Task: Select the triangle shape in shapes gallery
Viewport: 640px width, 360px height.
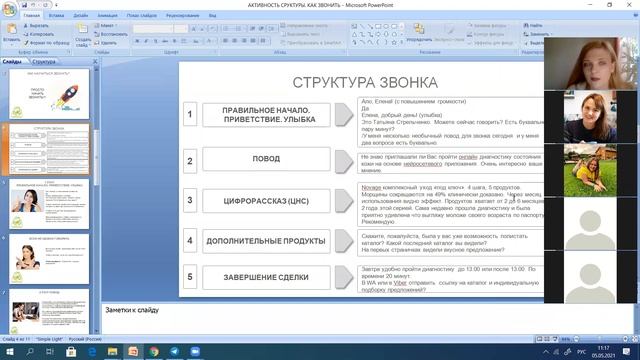Action: [354, 34]
